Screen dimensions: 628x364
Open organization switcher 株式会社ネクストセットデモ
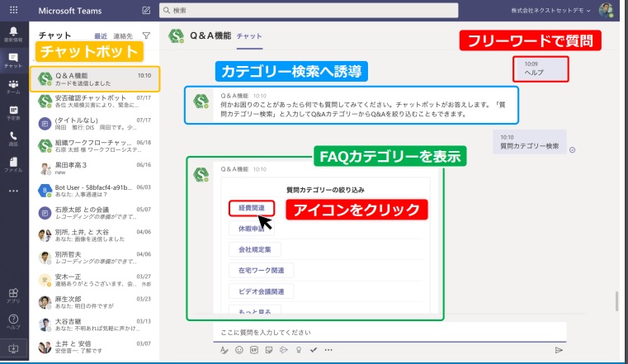(x=550, y=11)
